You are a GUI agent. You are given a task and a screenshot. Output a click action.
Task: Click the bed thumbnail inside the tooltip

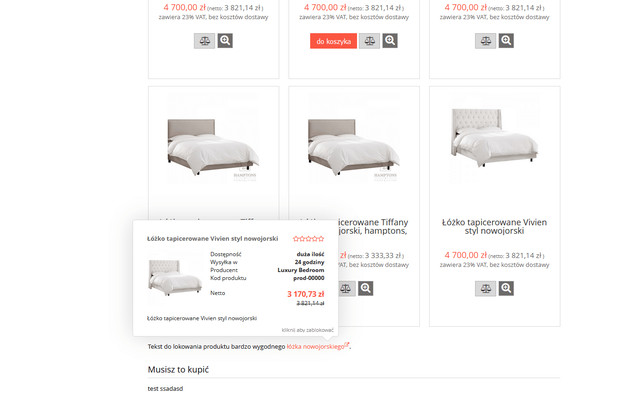(175, 278)
